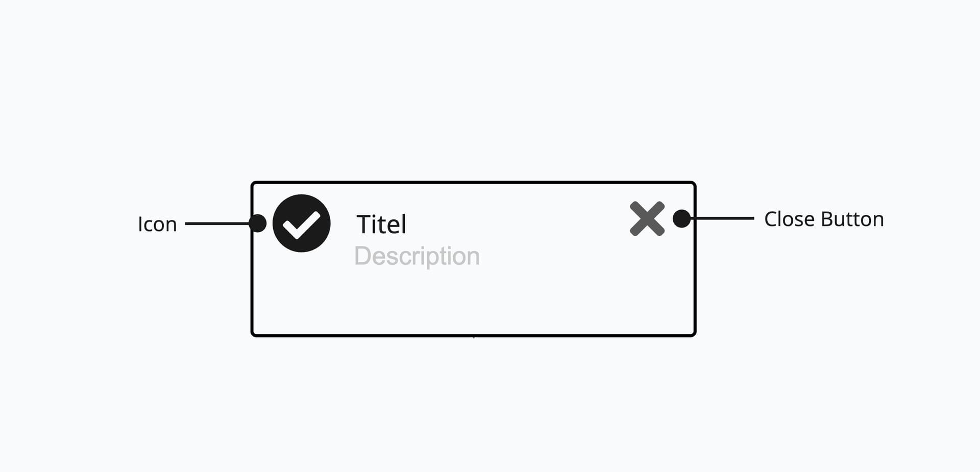
Task: Click the connector line left of "Close Button"
Action: tap(722, 218)
